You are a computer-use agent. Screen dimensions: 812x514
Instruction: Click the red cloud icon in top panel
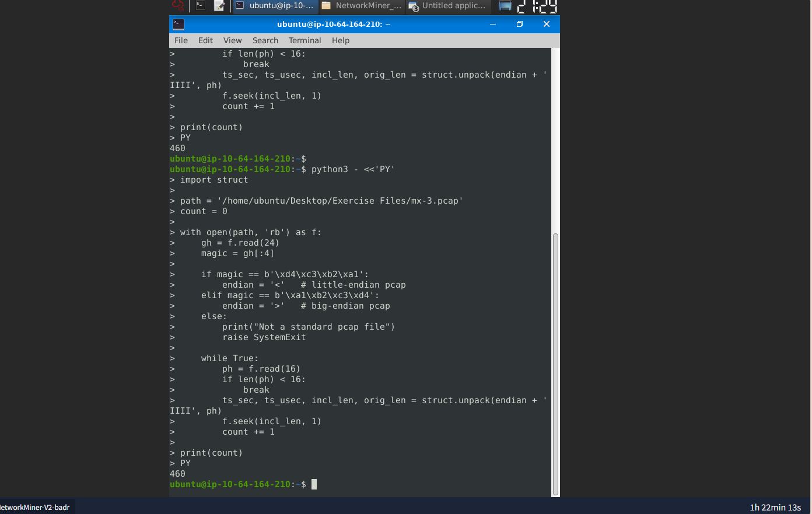click(x=178, y=6)
